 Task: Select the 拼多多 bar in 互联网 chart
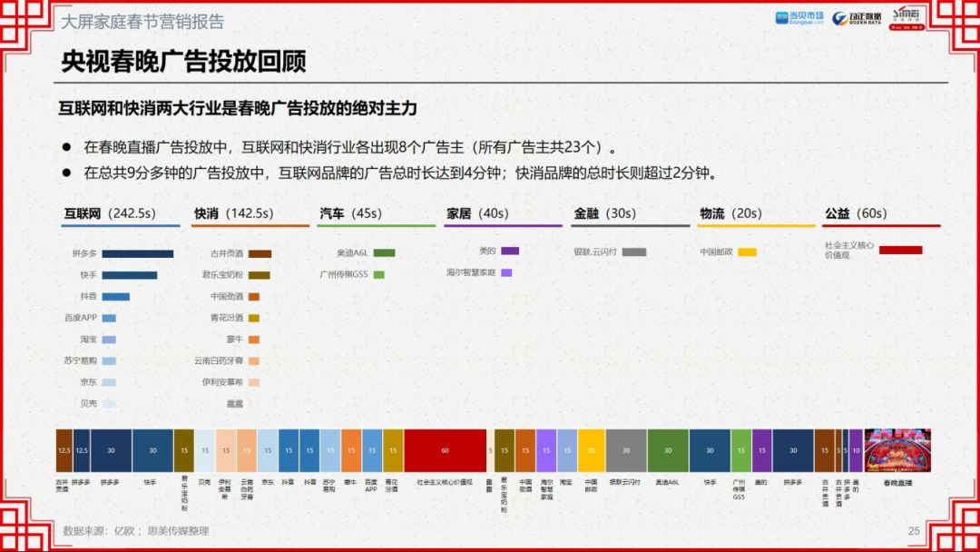(x=137, y=254)
